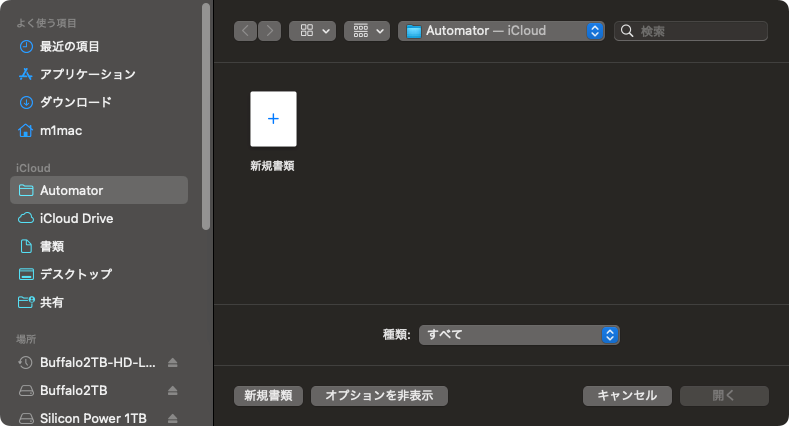Image resolution: width=789 pixels, height=426 pixels.
Task: Click the m1mac home icon
Action: (27, 130)
